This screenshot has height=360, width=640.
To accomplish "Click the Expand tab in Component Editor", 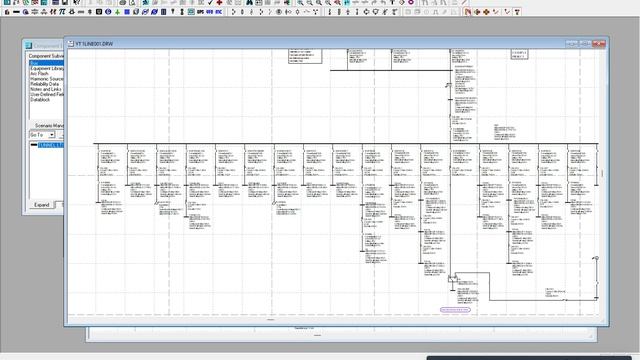I will [42, 205].
